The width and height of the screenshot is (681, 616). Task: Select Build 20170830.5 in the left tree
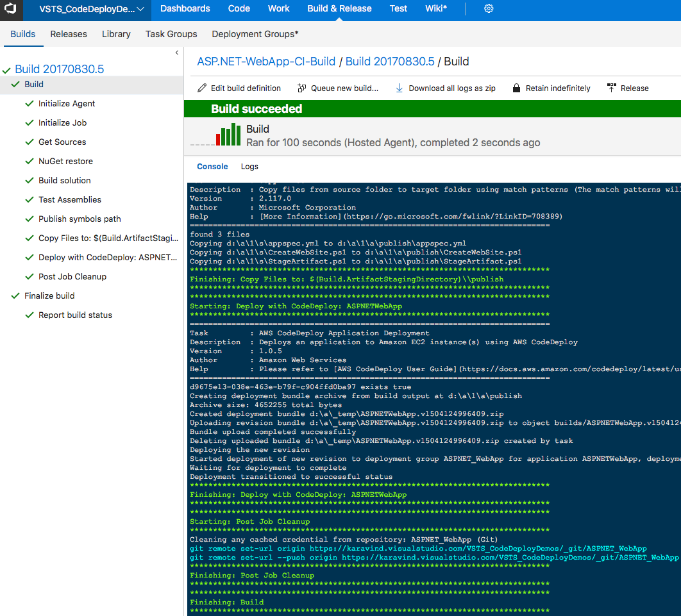(x=60, y=69)
